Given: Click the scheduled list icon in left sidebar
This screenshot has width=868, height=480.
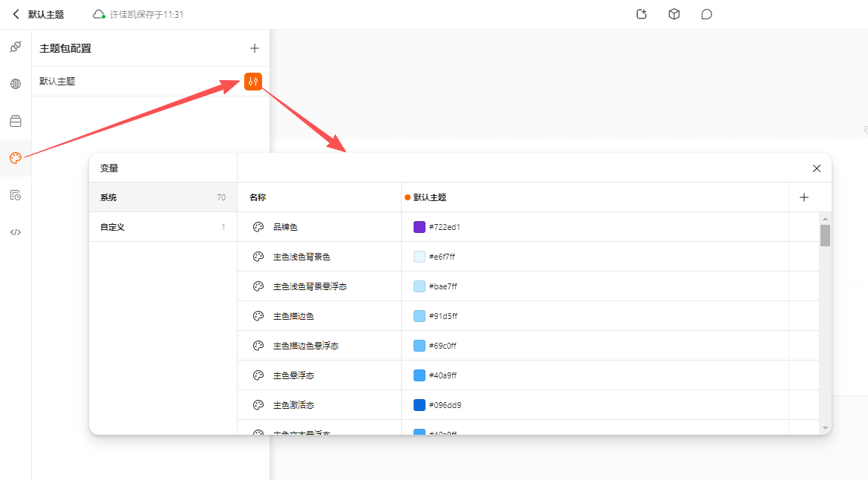Looking at the screenshot, I should point(16,195).
